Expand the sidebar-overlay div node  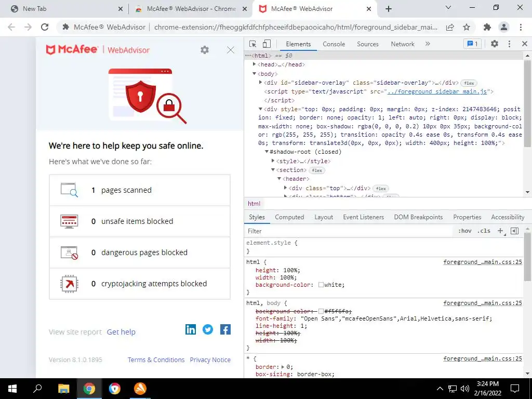click(x=260, y=83)
